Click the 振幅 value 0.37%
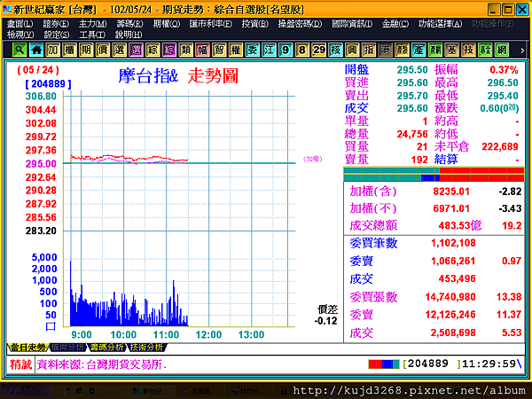This screenshot has width=532, height=399. pyautogui.click(x=504, y=70)
